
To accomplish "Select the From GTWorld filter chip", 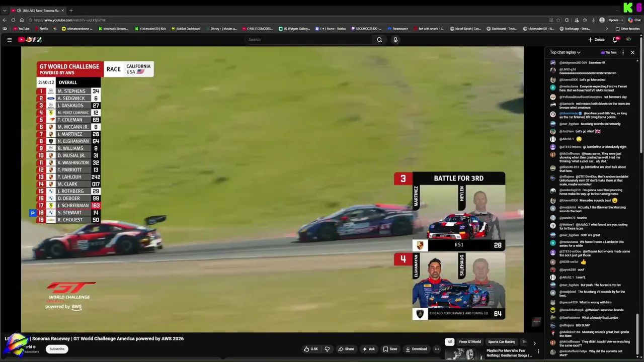I will coord(470,342).
